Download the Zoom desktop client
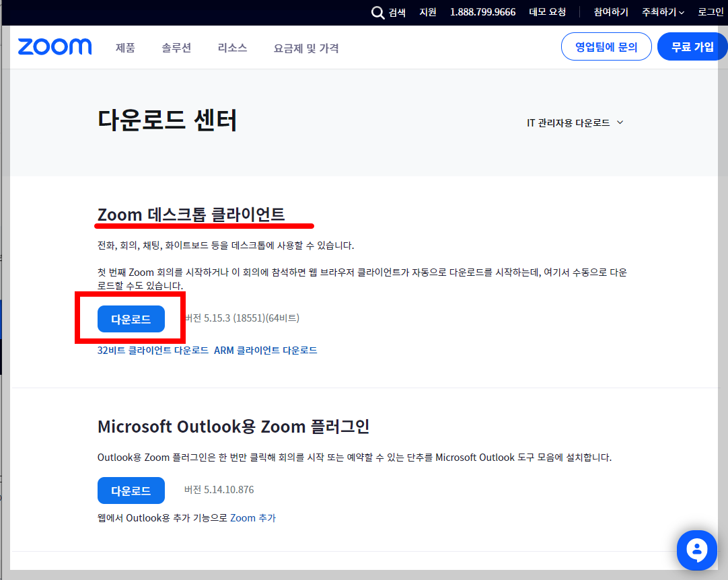The width and height of the screenshot is (728, 580). [x=131, y=319]
